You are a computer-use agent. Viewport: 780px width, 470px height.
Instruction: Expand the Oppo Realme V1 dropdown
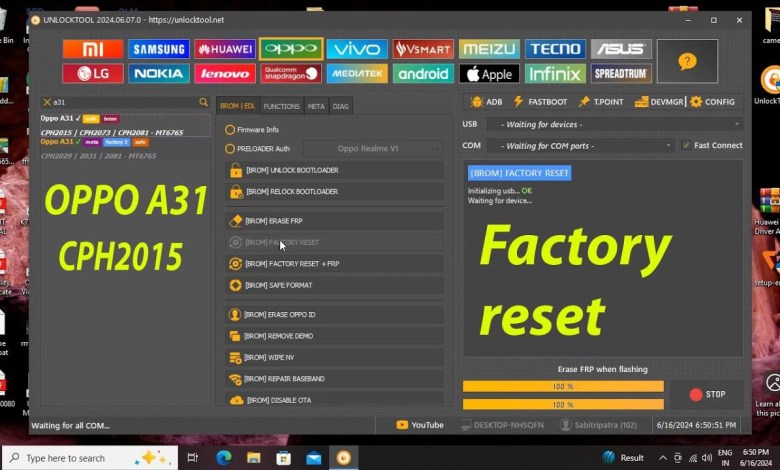coord(373,148)
